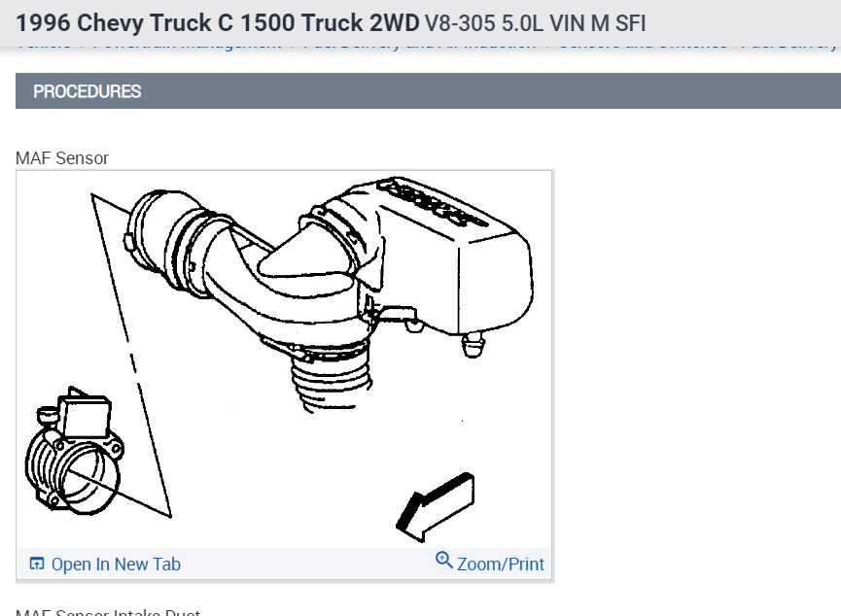Screen dimensions: 841x616
Task: Click the corrugated intake hose in the diagram
Action: [331, 379]
